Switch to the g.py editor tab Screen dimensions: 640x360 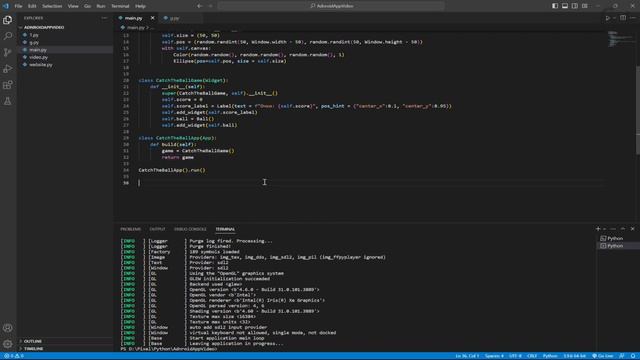pos(174,18)
